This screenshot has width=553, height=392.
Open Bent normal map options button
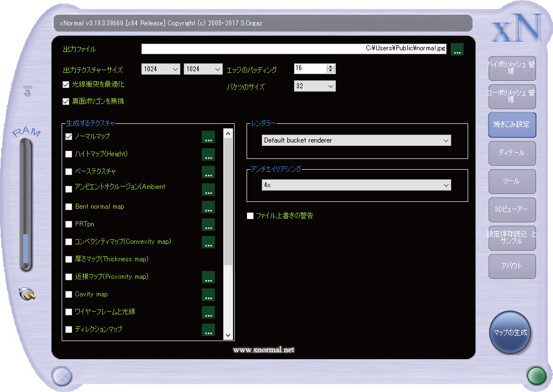208,207
